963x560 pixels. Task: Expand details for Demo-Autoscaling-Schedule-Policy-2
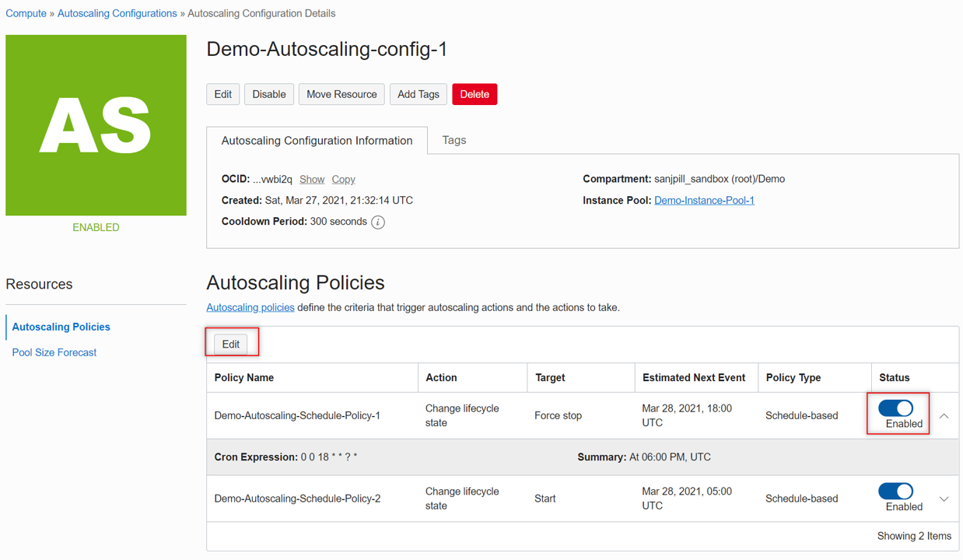943,499
